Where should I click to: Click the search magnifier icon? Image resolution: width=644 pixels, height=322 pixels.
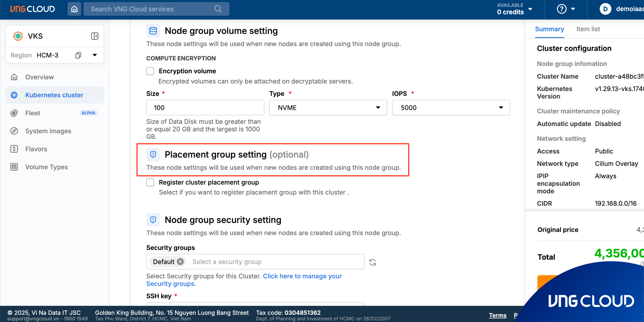pyautogui.click(x=218, y=9)
